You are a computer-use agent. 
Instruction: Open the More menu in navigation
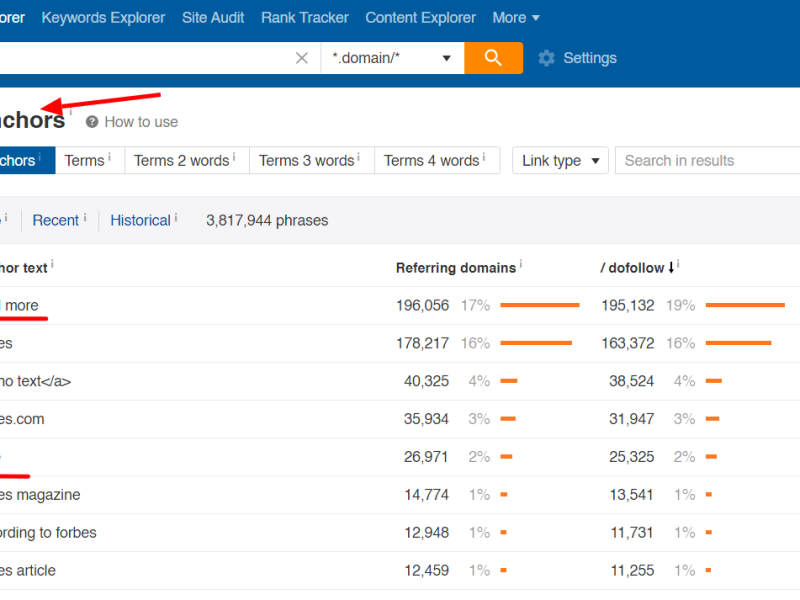coord(516,18)
